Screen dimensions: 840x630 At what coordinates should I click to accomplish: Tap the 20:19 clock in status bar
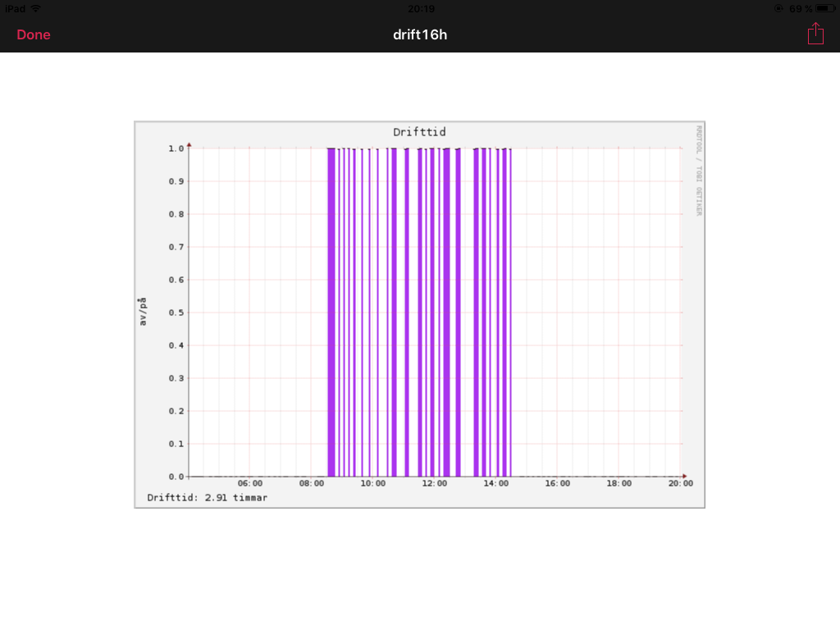click(421, 8)
